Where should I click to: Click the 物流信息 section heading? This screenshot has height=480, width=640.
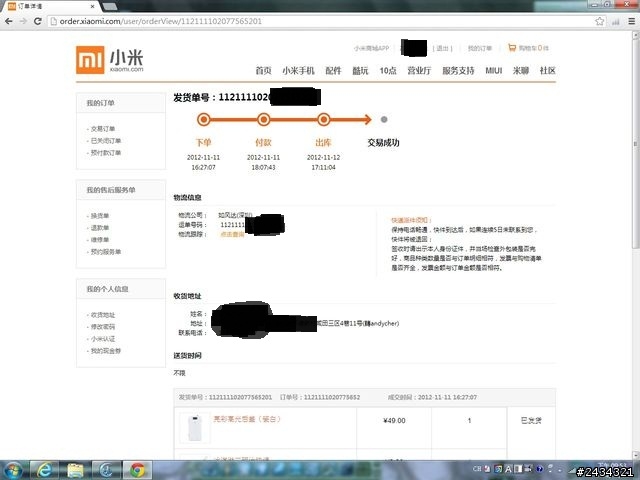click(187, 198)
